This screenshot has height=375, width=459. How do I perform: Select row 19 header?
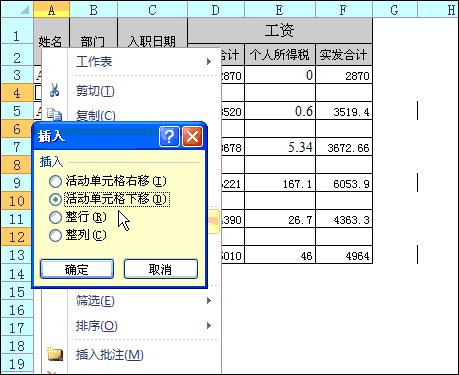click(x=17, y=363)
